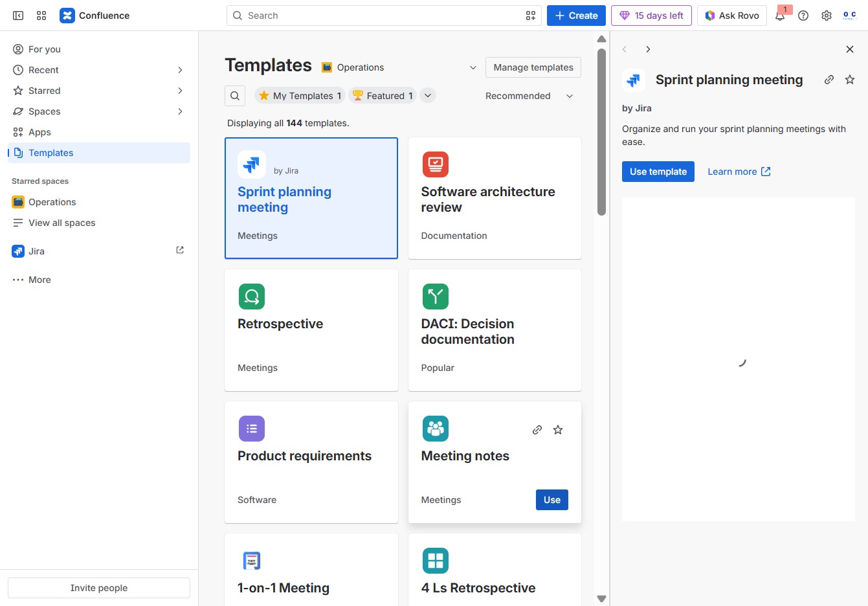Screen dimensions: 868x606
Task: Copy link on Meeting notes card
Action: pyautogui.click(x=537, y=430)
